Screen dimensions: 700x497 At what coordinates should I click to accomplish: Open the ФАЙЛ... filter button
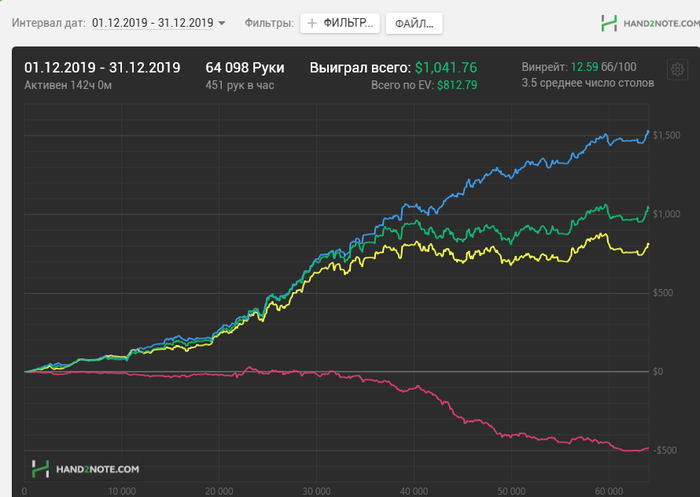pyautogui.click(x=414, y=24)
